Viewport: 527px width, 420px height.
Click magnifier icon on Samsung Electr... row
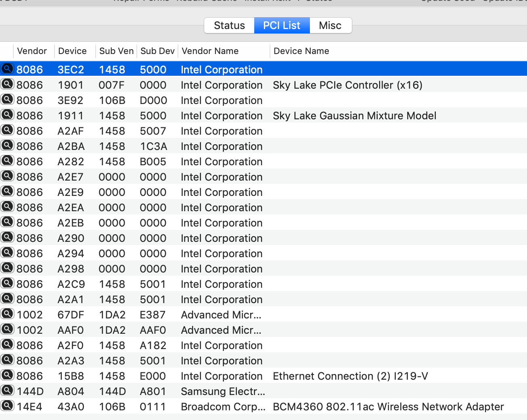pos(7,390)
